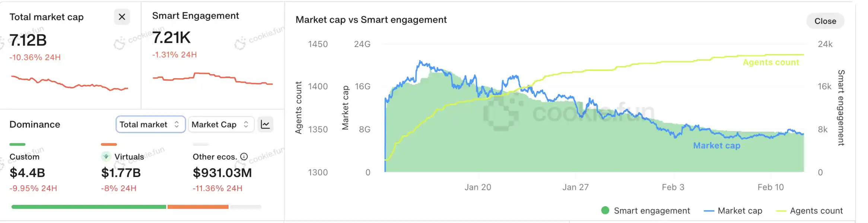Click the Custom dominance value $4.4B

(27, 173)
